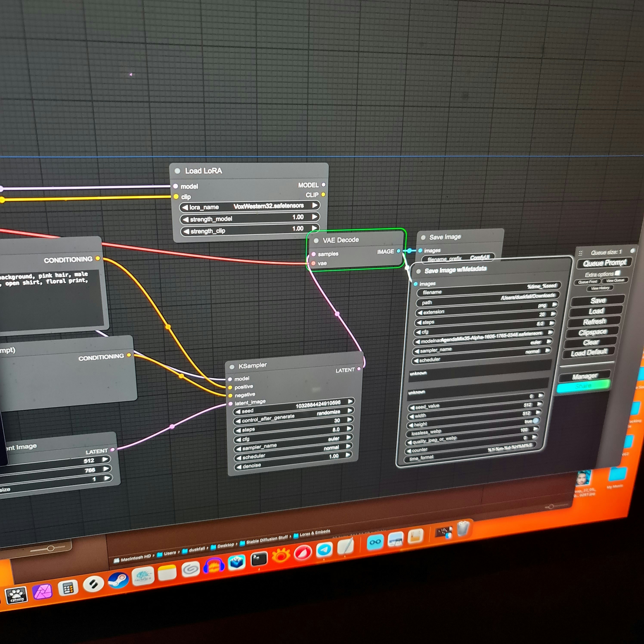Viewport: 644px width, 644px height.
Task: Click the queue panel drag handle
Action: tap(580, 253)
